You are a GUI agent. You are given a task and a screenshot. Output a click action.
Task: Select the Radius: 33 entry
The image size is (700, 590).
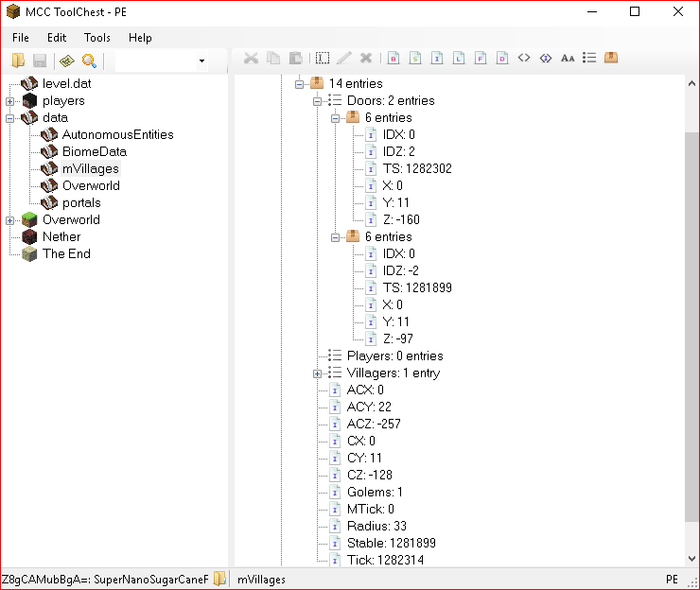point(376,526)
